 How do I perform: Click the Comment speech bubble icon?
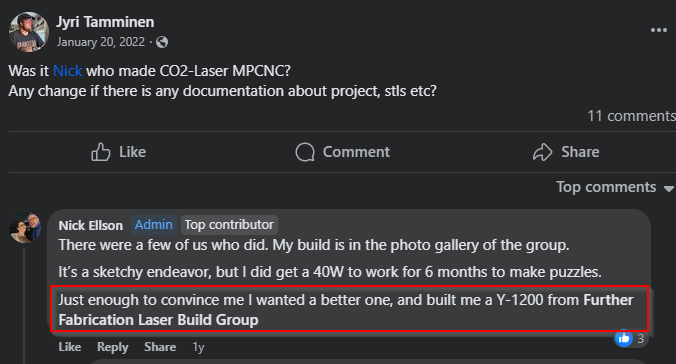pyautogui.click(x=305, y=152)
